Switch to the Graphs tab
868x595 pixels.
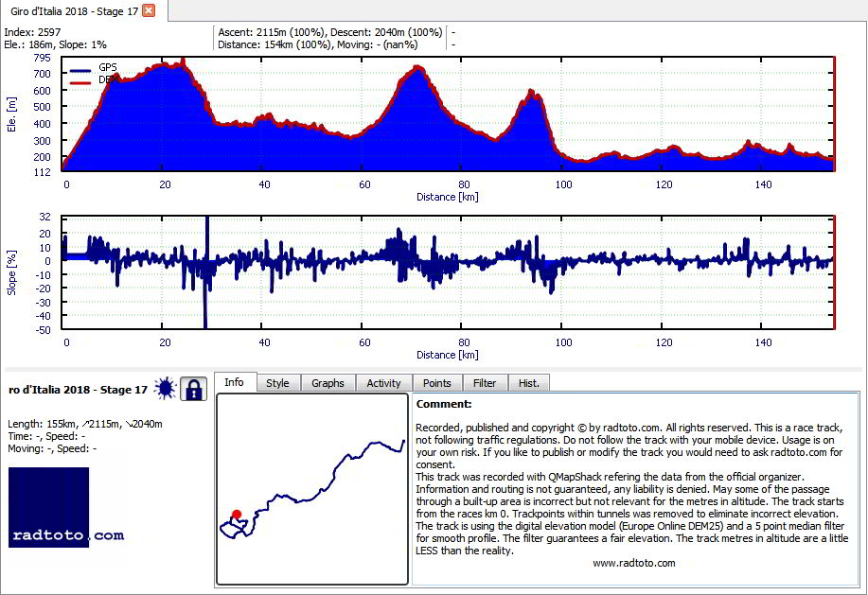point(328,383)
